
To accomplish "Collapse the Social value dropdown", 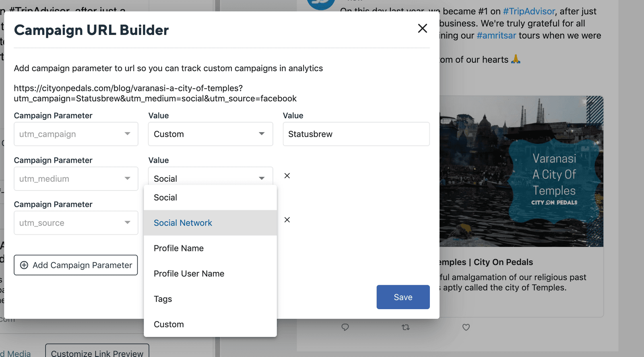I will pyautogui.click(x=211, y=178).
